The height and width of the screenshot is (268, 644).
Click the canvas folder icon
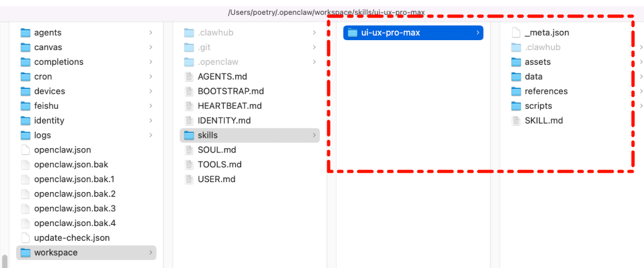coord(25,48)
